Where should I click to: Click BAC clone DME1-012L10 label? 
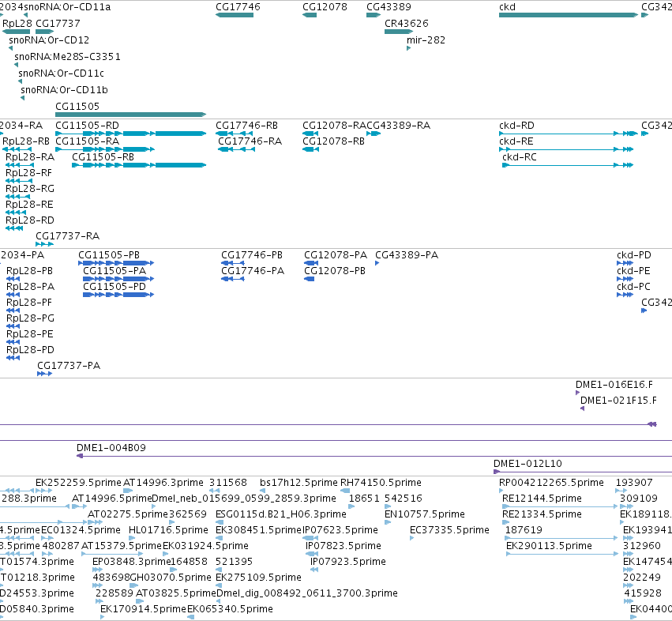pyautogui.click(x=527, y=464)
